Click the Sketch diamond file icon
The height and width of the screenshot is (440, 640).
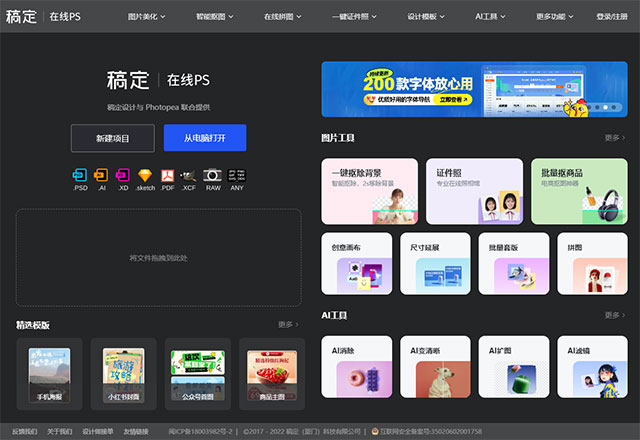pos(146,175)
